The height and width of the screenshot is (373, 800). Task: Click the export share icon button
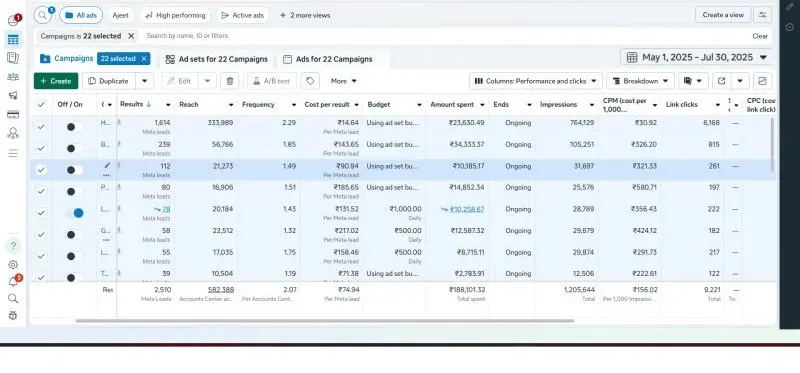[x=721, y=81]
